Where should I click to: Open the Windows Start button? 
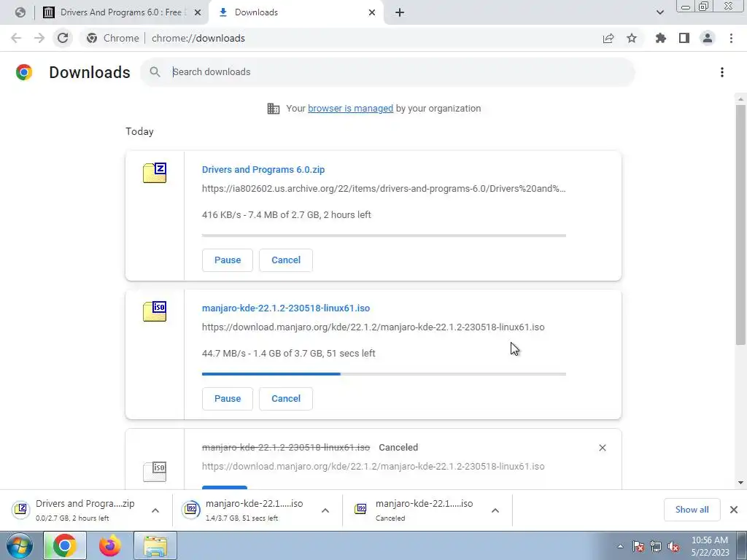click(20, 545)
